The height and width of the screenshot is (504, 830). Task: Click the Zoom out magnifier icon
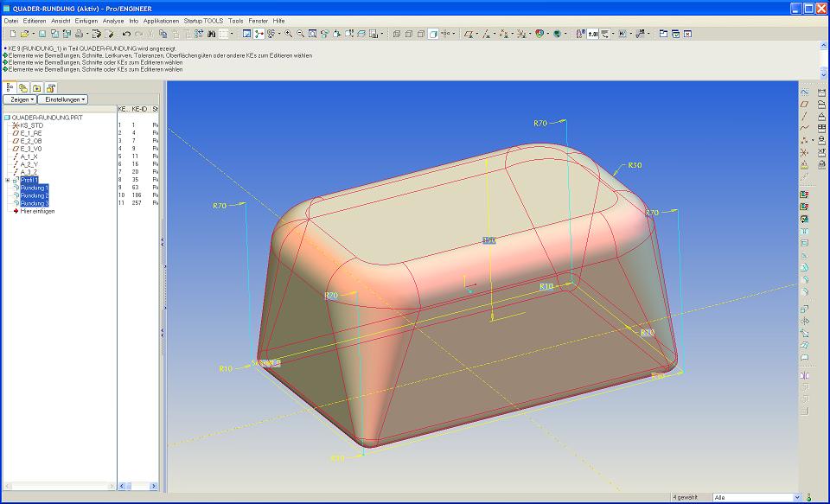coord(300,34)
